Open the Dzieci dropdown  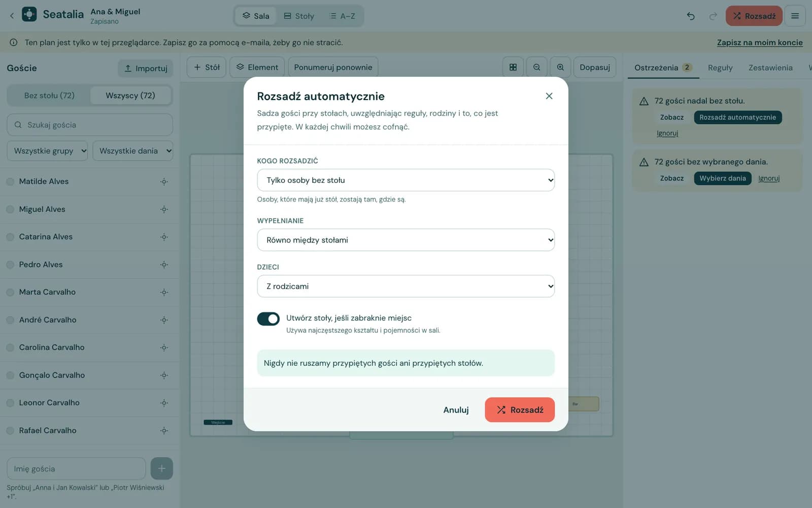405,286
